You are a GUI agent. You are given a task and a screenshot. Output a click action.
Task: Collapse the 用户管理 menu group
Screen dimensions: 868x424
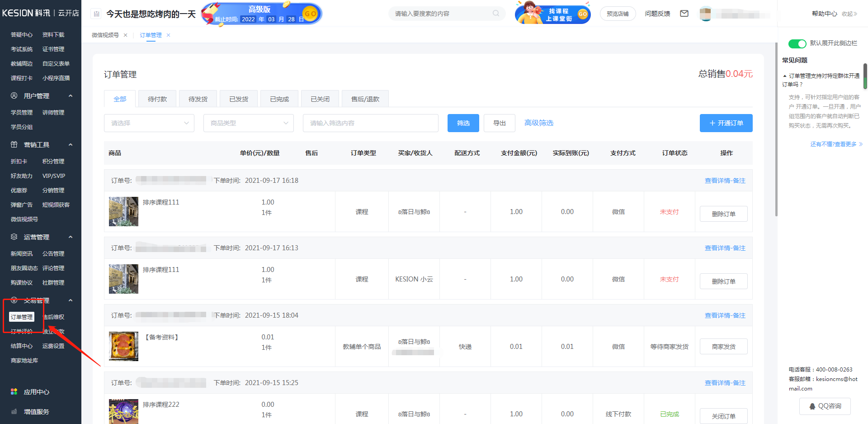pyautogui.click(x=71, y=96)
